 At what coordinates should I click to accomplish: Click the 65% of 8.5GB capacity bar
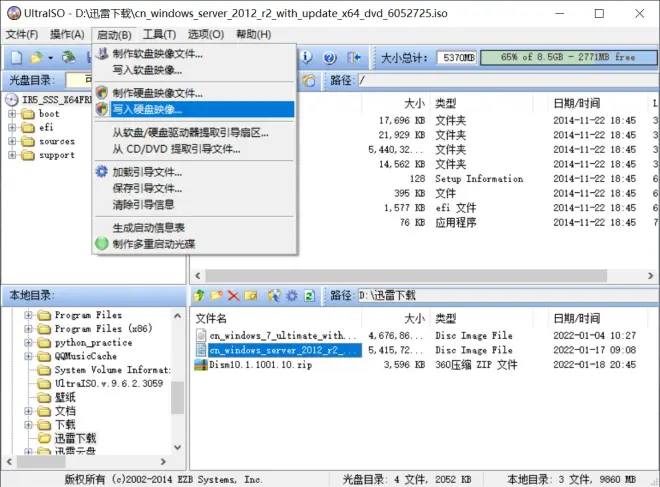[x=568, y=57]
